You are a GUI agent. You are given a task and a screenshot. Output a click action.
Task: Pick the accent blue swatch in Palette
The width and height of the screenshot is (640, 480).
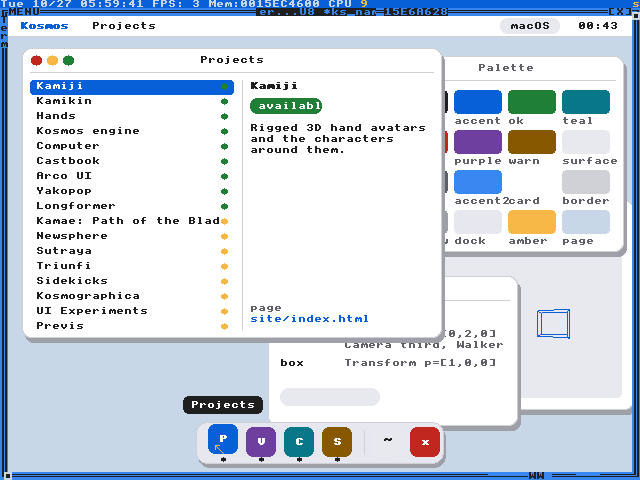(x=478, y=102)
